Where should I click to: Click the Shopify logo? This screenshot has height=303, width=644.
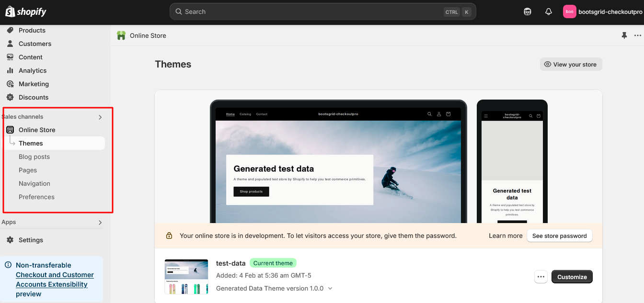pos(26,12)
